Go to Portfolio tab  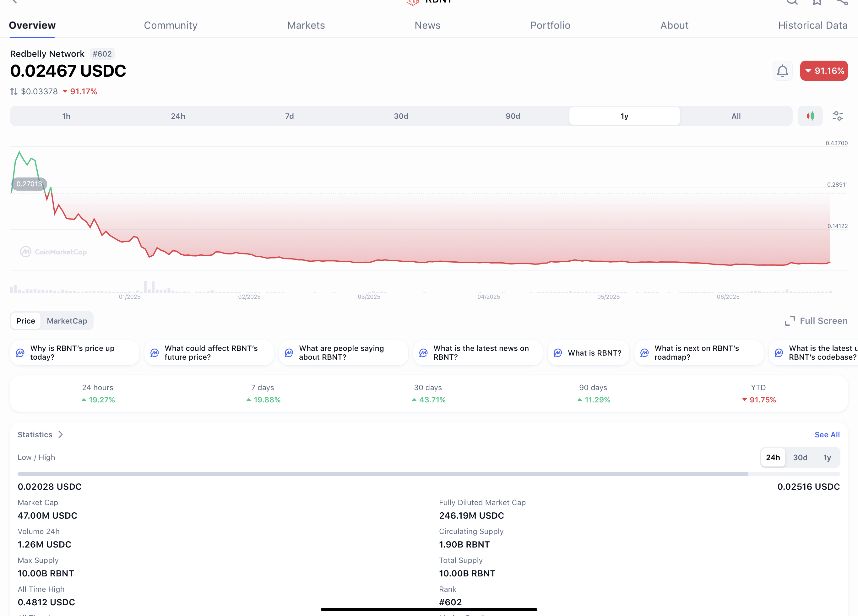[x=550, y=25]
